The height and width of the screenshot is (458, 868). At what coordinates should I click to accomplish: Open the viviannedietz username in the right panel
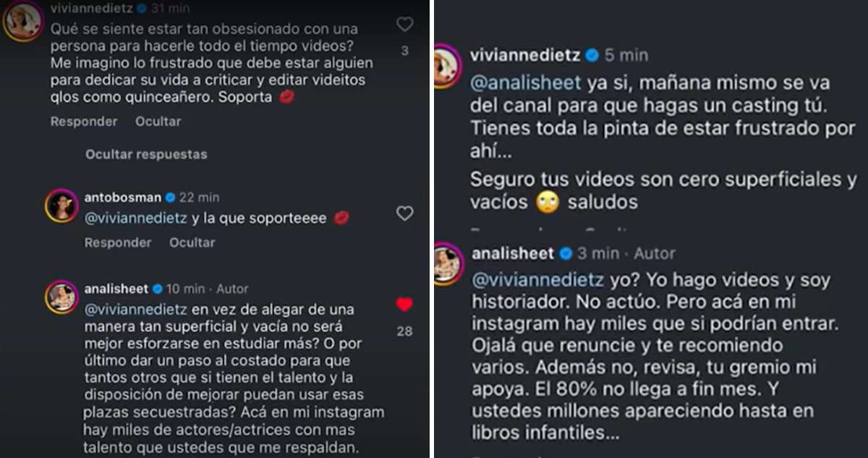(526, 55)
